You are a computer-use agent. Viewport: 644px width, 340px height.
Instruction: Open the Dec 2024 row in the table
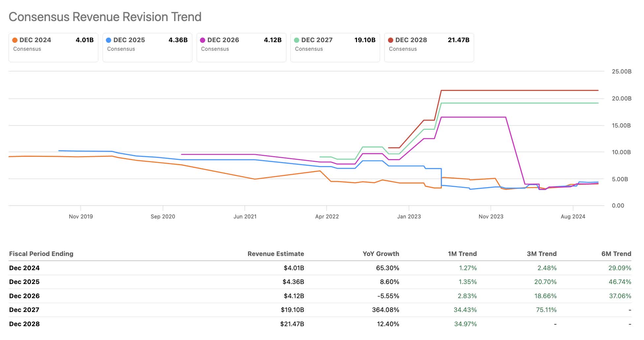tap(24, 268)
